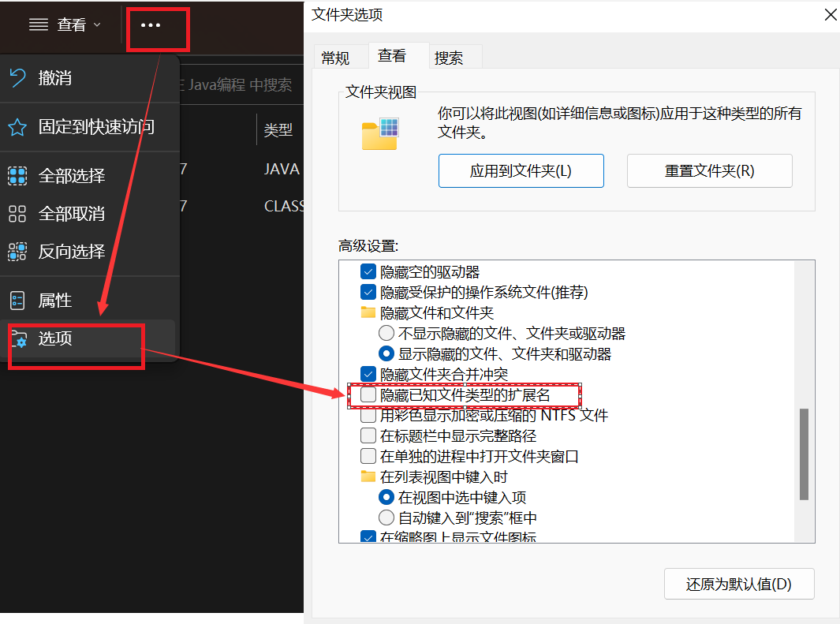Click the 文件夹视图 folder illustration icon
Viewport: 840px width, 624px height.
click(380, 134)
